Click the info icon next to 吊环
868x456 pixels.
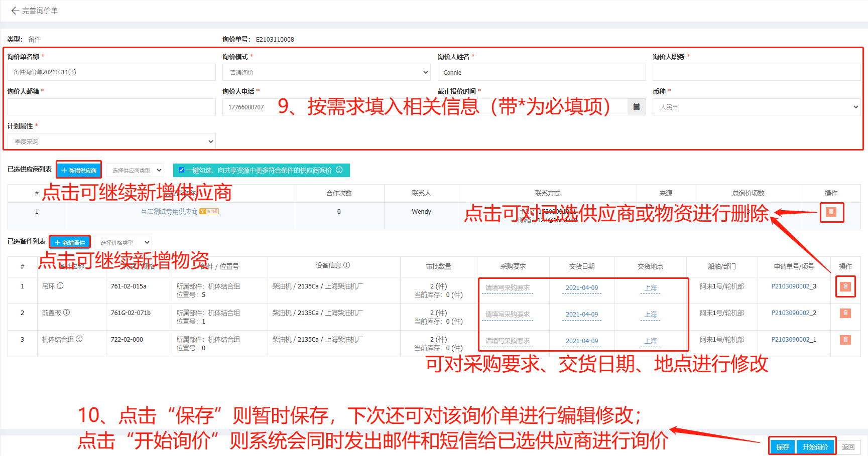[x=60, y=286]
